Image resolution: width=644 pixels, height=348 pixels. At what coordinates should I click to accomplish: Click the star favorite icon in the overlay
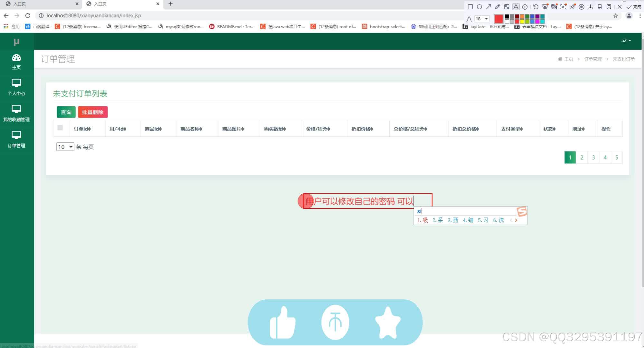click(388, 323)
